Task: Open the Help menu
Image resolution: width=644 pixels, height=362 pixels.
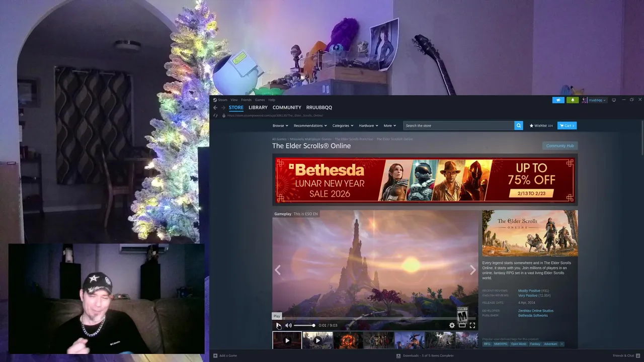Action: point(272,100)
